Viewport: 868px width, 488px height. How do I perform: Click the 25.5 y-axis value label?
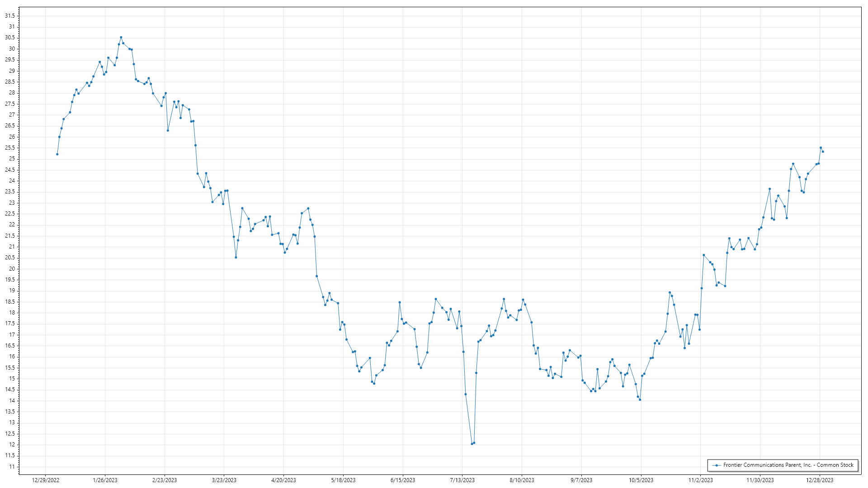point(10,148)
